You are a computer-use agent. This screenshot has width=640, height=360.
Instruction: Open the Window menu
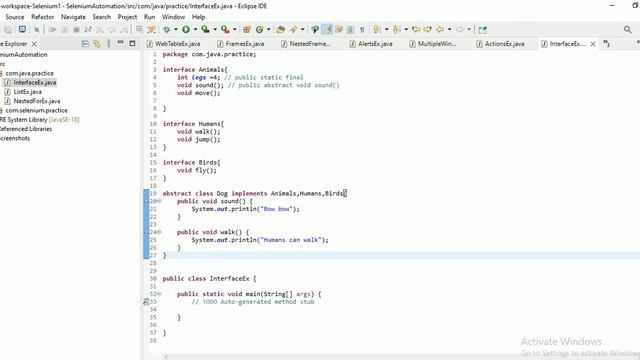click(173, 17)
